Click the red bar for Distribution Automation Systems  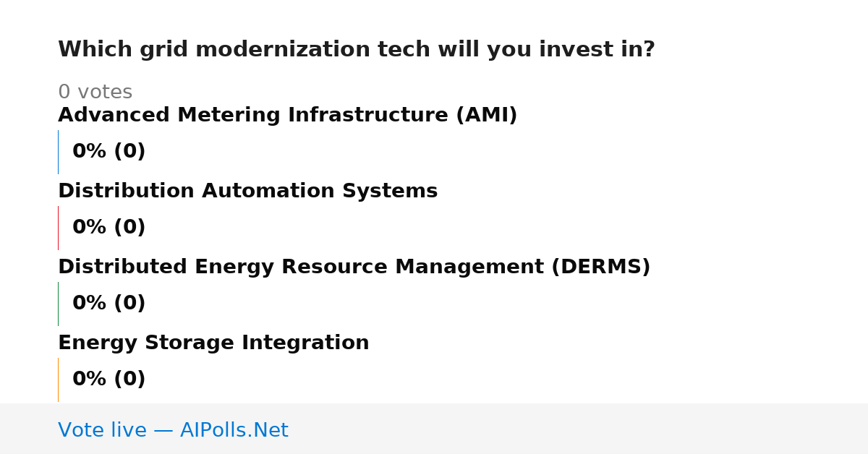tap(58, 228)
